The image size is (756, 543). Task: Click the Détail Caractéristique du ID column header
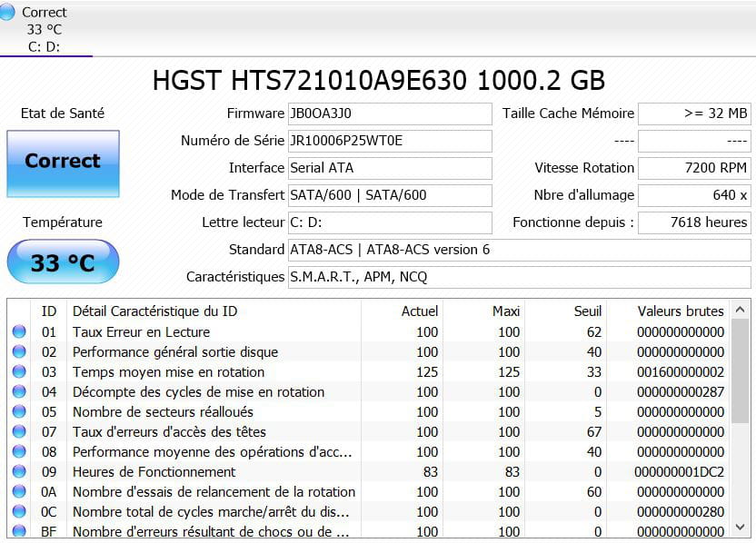point(214,311)
